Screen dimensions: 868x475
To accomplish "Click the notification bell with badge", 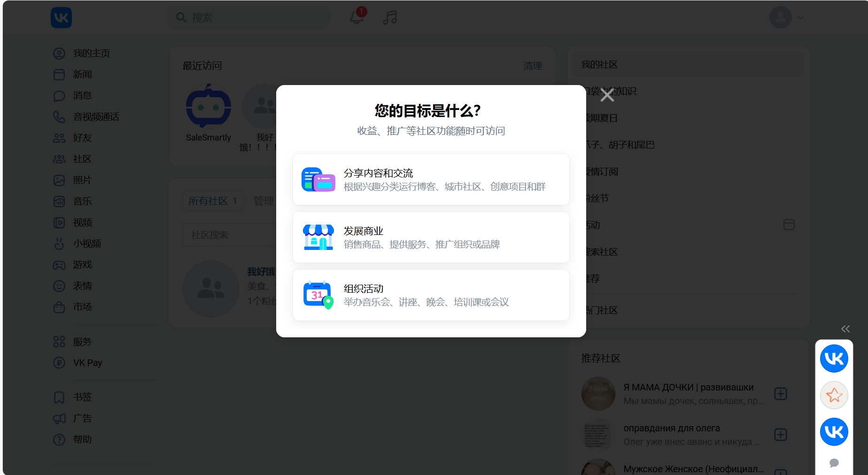I will coord(356,17).
